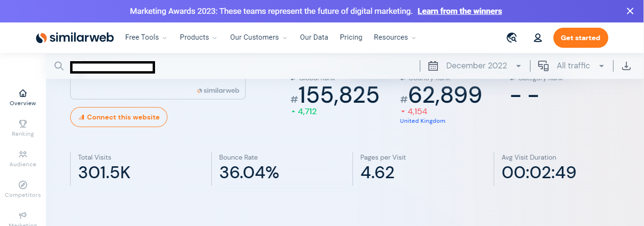Click the Get started button

[581, 38]
